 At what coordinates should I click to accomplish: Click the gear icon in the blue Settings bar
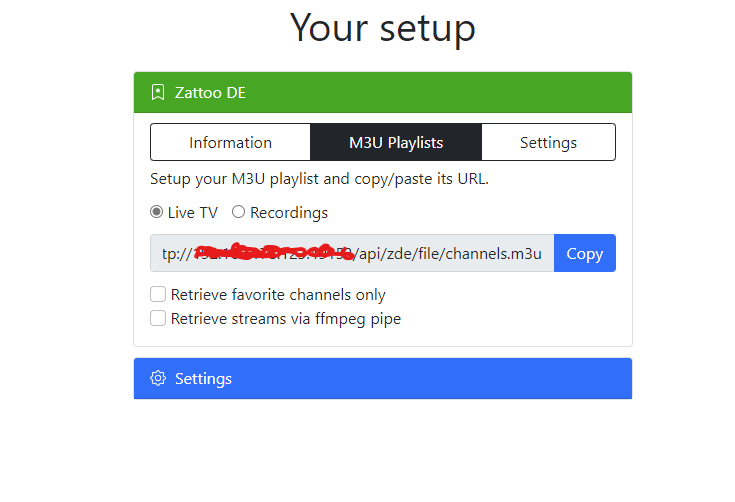[158, 378]
